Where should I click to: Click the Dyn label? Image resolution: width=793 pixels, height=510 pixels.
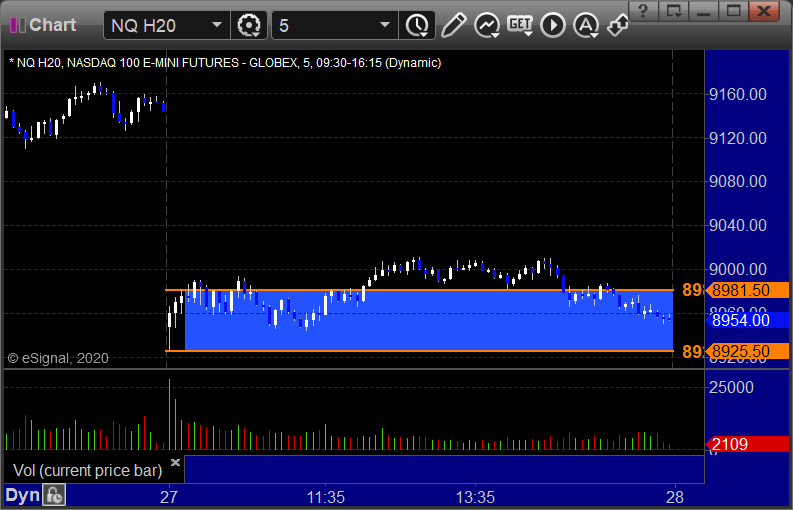23,495
